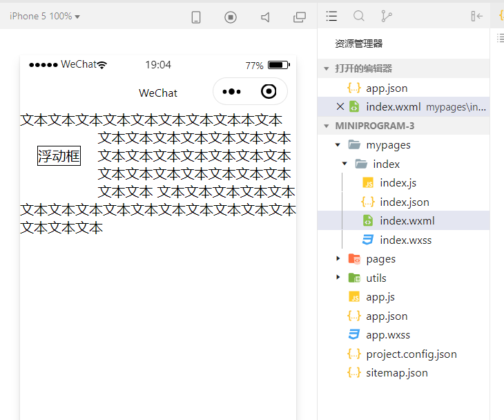Viewport: 504px width, 420px height.
Task: Click the 浮动框 floating box
Action: pos(59,156)
